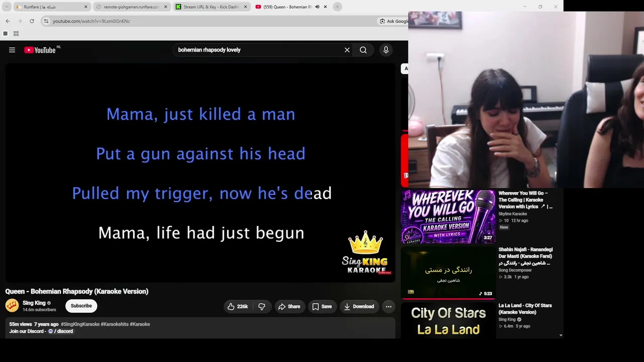View site information icon in address bar
Image resolution: width=644 pixels, height=362 pixels.
pos(46,21)
